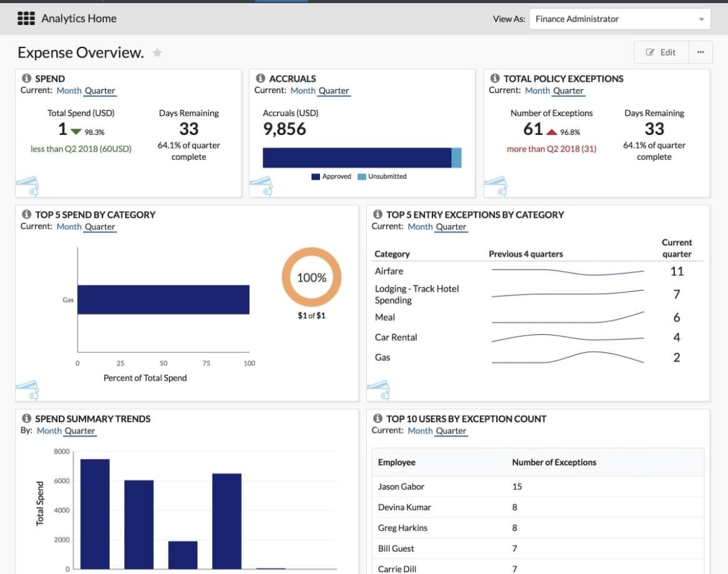Click the info icon beside Accruals

tap(261, 79)
